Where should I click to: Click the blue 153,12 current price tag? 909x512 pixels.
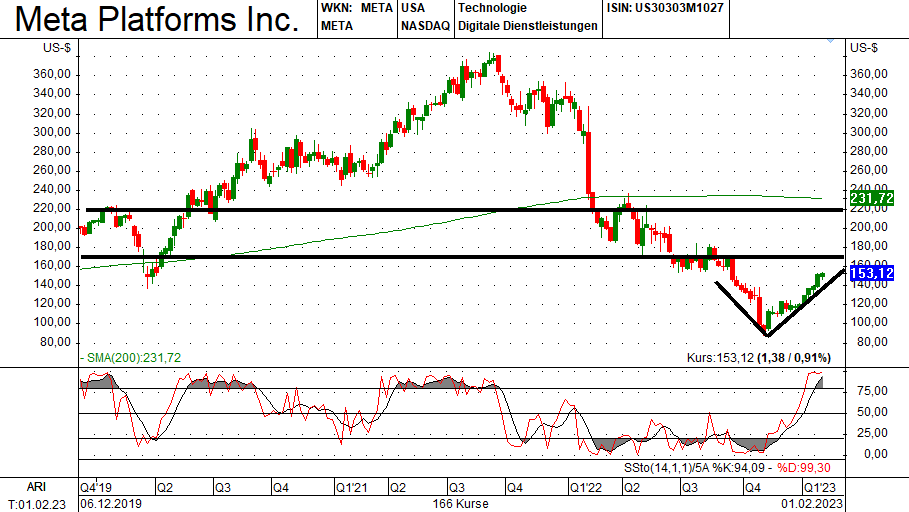tap(872, 273)
